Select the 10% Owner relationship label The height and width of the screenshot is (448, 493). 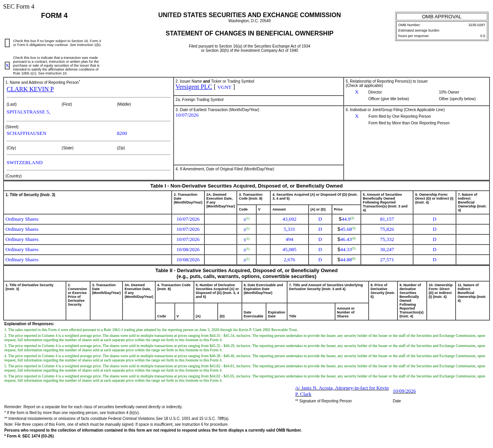[x=449, y=92]
